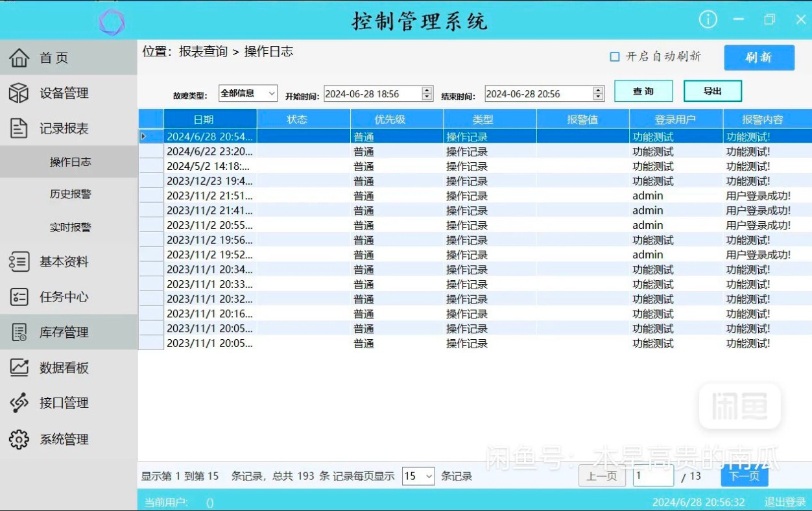Screen dimensions: 812x511
Task: Click the 导出 export button
Action: pos(712,91)
